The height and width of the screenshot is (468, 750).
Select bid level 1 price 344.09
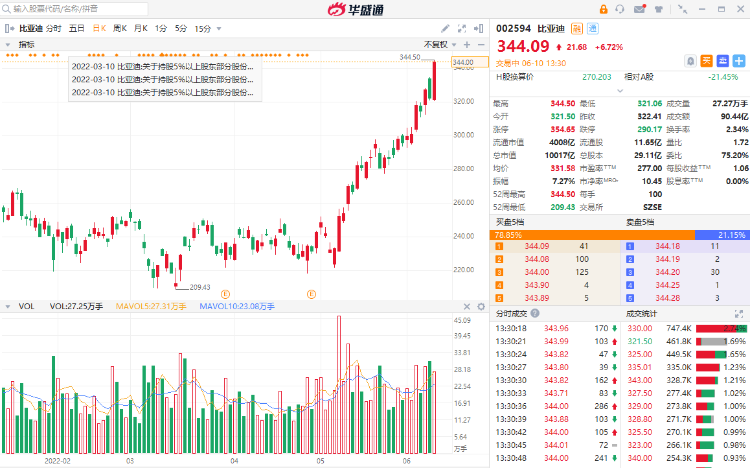pos(537,246)
